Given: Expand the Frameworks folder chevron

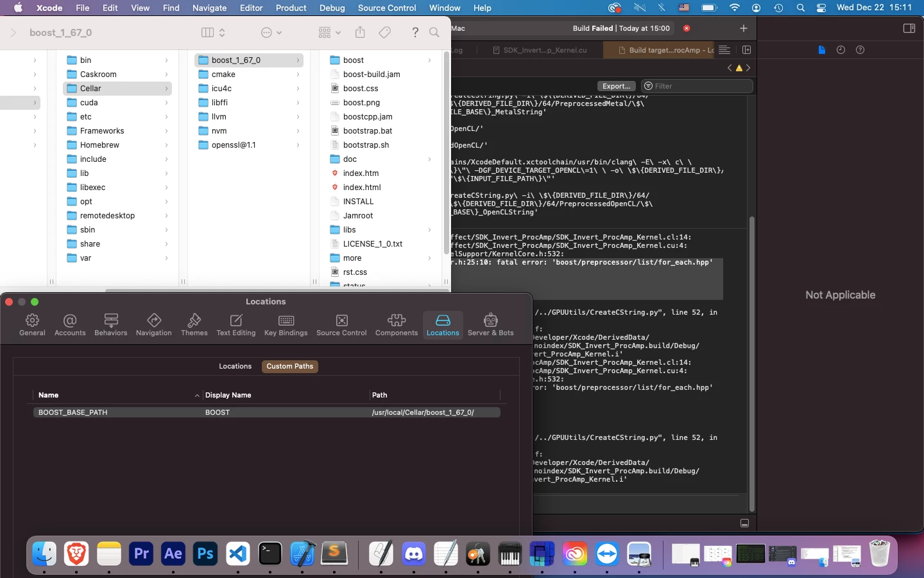Looking at the screenshot, I should pos(166,131).
